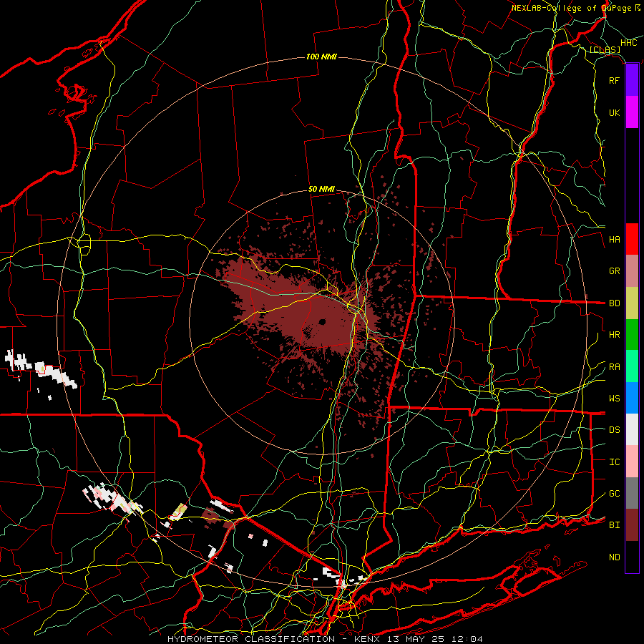The image size is (644, 644).
Task: Click the BI dark red legend swatch
Action: point(632,525)
